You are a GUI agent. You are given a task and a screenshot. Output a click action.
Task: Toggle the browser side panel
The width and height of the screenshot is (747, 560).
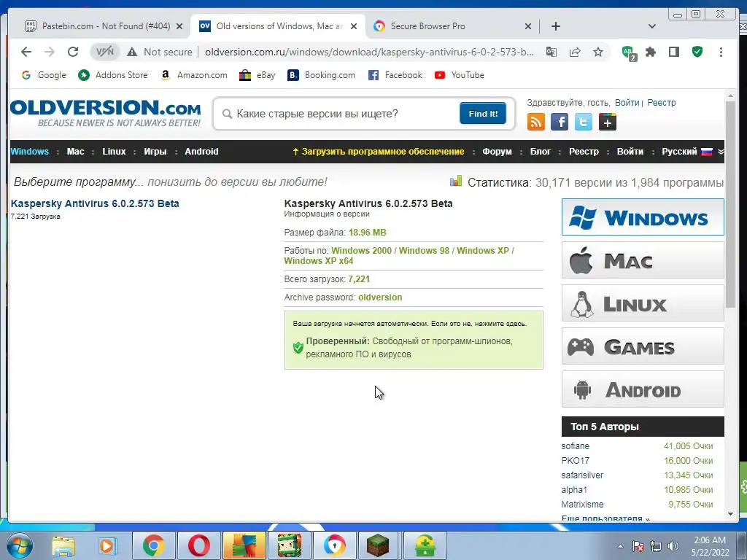673,52
